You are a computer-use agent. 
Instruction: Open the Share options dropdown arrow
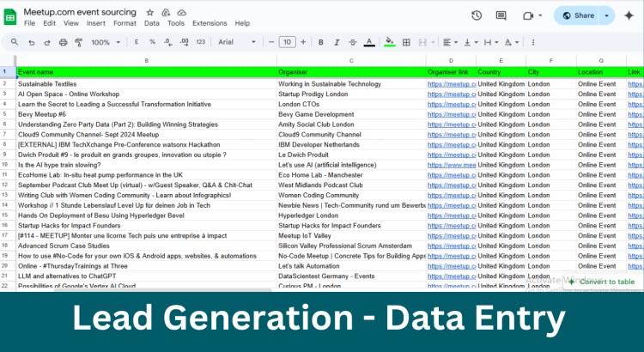606,15
